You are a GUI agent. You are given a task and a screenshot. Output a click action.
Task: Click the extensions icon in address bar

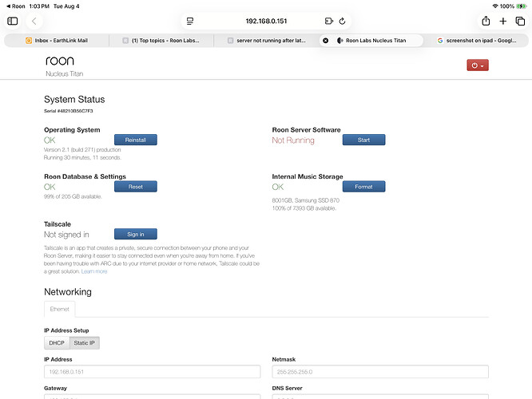(329, 21)
